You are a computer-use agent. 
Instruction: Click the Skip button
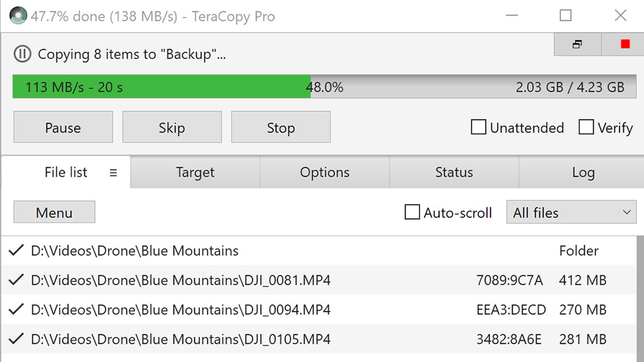pos(172,127)
